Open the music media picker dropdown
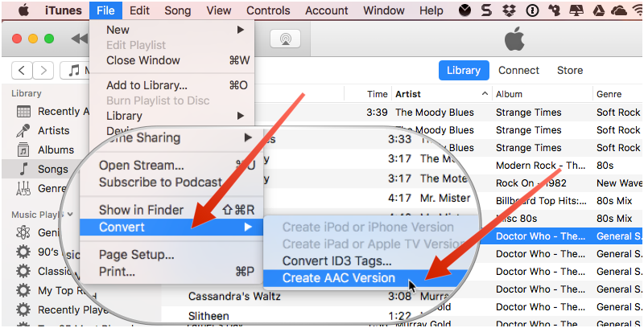The image size is (644, 328). coord(75,71)
